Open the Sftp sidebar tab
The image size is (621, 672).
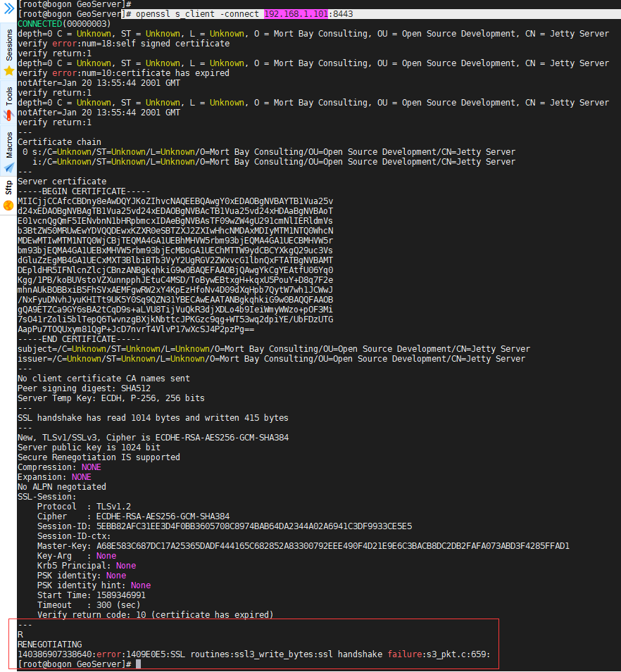tap(8, 196)
